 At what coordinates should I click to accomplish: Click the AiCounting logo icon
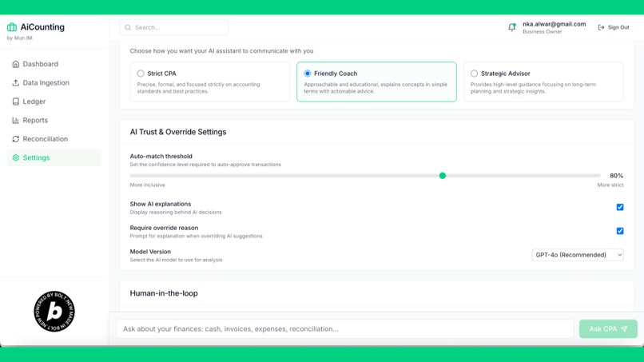pos(12,27)
